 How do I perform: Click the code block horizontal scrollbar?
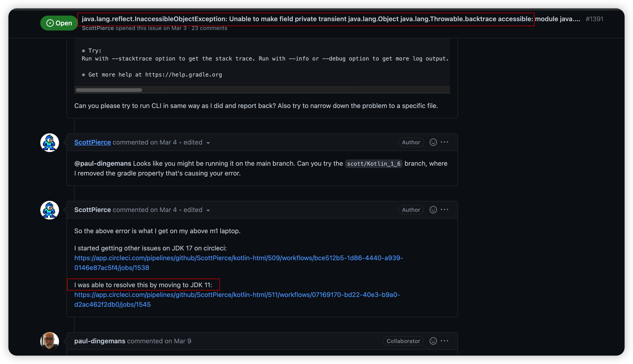pos(109,90)
